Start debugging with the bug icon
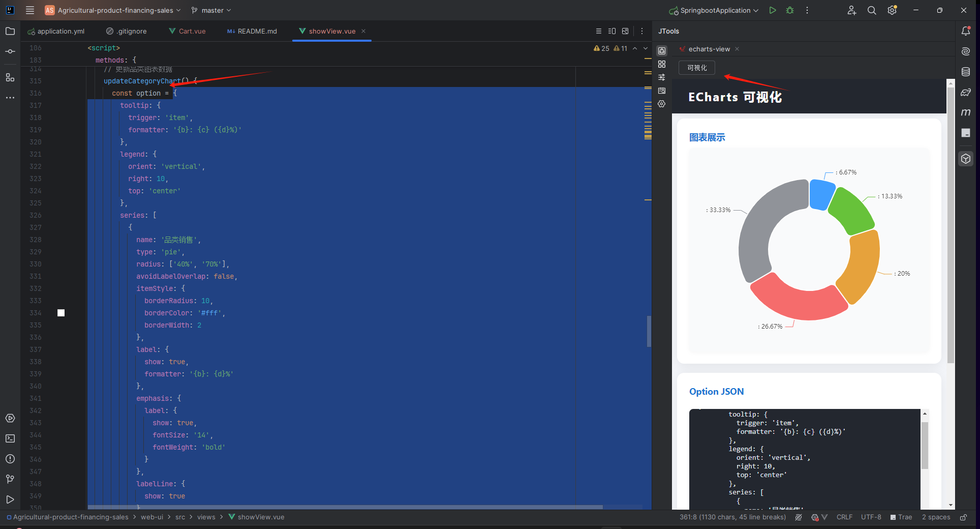 coord(790,10)
